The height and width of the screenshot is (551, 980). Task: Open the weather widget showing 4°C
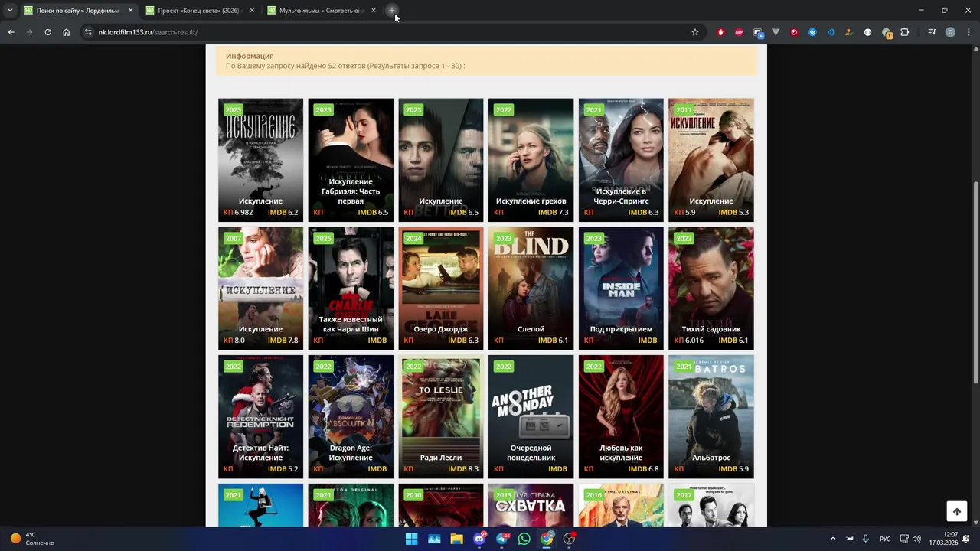pyautogui.click(x=32, y=539)
